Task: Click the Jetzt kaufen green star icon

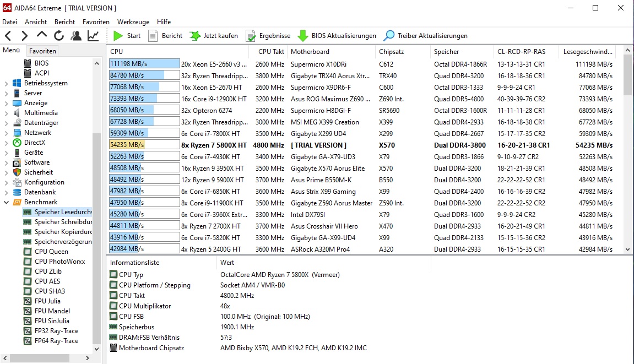Action: click(x=195, y=36)
